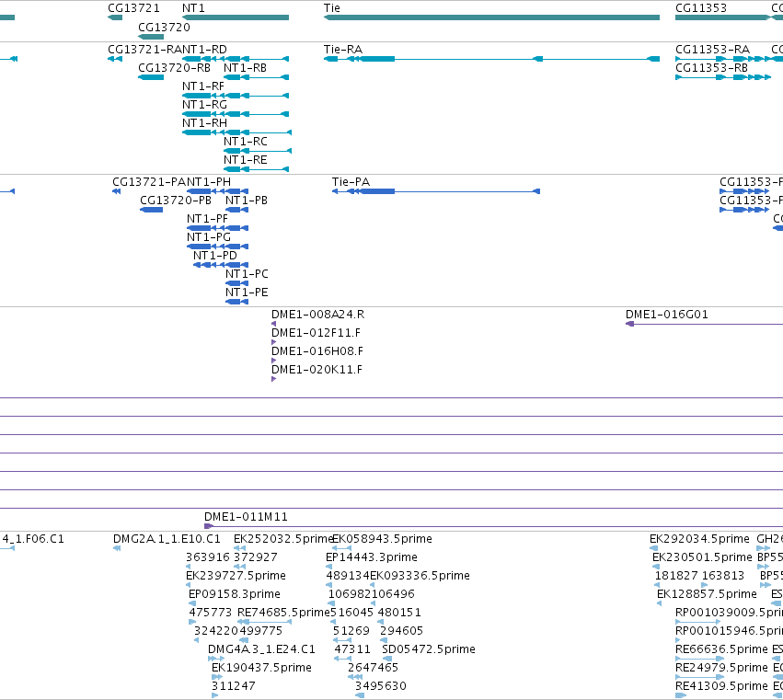Select the EK190437.5prime EST feature

(x=217, y=677)
